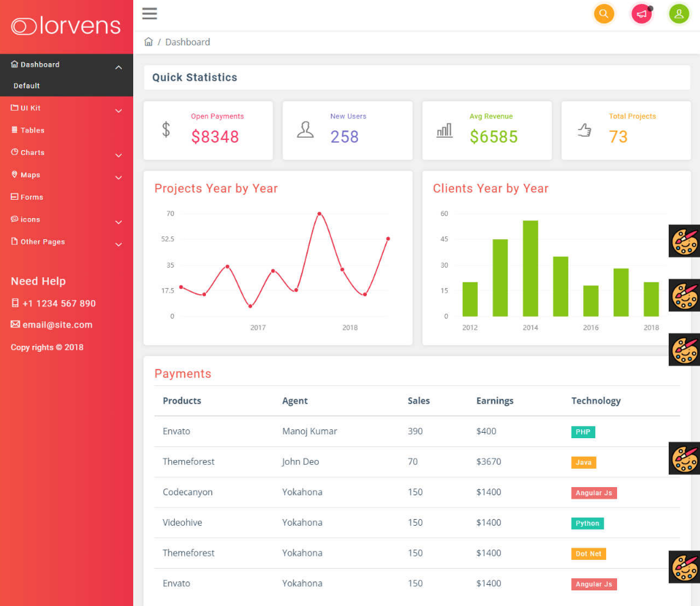This screenshot has height=606, width=700.
Task: Click the hamburger menu icon
Action: tap(150, 14)
